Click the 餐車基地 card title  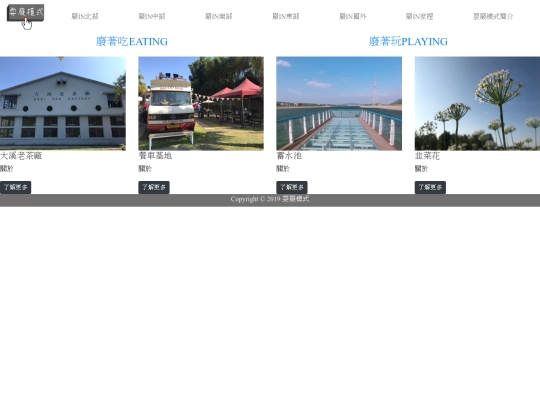155,156
